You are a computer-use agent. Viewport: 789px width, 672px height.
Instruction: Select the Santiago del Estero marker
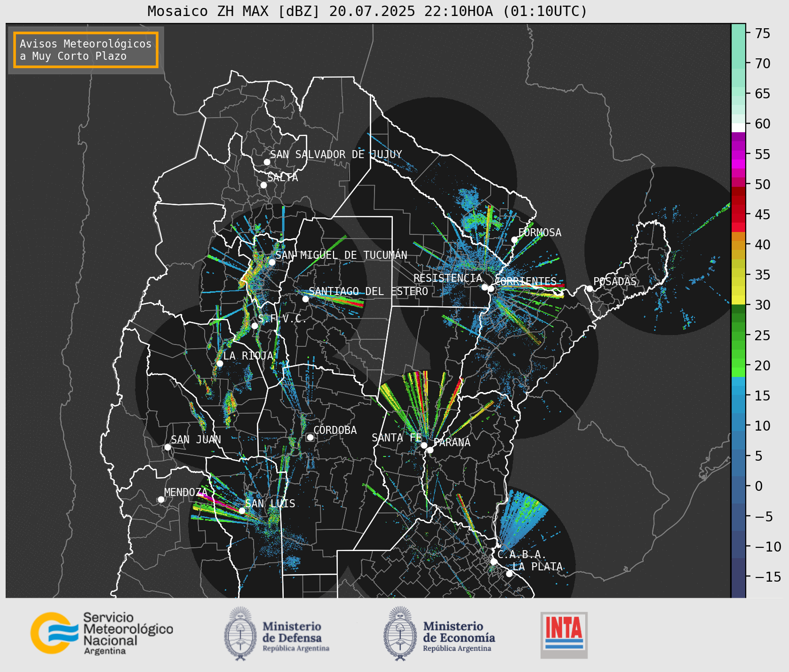click(305, 299)
